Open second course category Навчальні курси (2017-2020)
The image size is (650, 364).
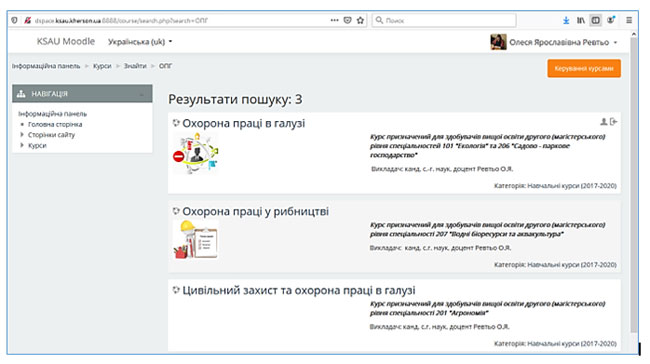click(572, 265)
